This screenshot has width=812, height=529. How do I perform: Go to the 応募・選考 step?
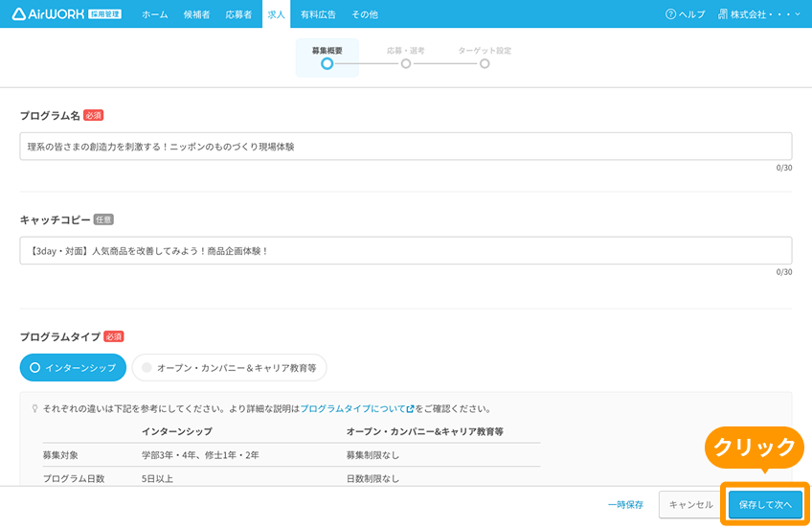coord(405,57)
